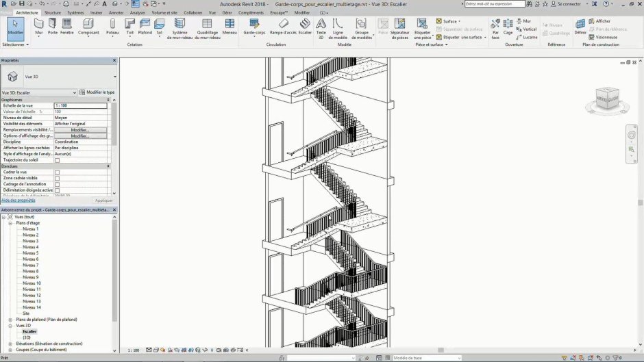Click the Fenêtre window tool
The height and width of the screenshot is (362, 644).
point(67,27)
